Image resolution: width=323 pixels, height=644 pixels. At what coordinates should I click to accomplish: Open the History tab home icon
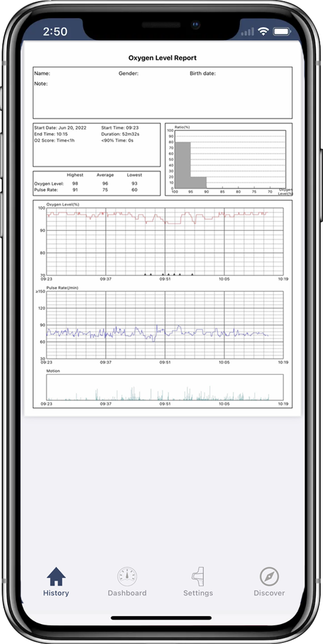56,576
